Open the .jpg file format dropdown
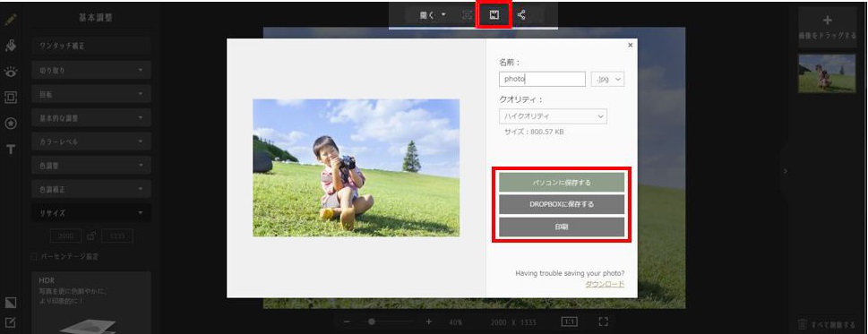Screen dimensions: 868x334 [608, 79]
